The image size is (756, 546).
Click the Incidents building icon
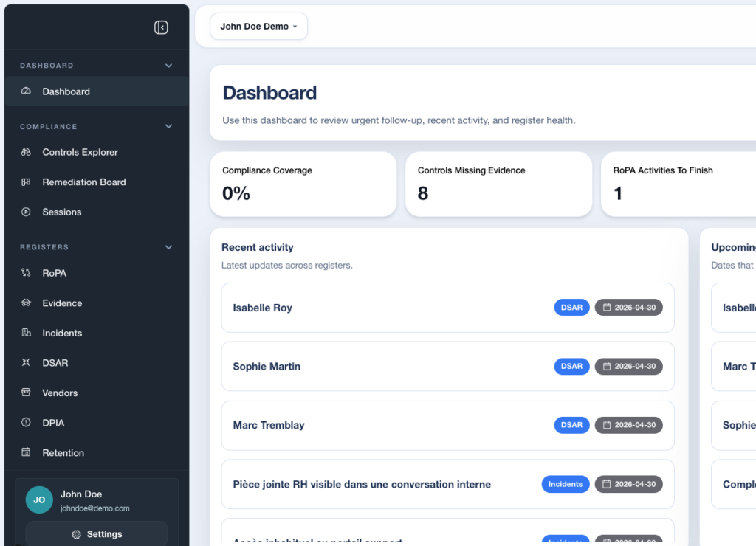tap(26, 333)
